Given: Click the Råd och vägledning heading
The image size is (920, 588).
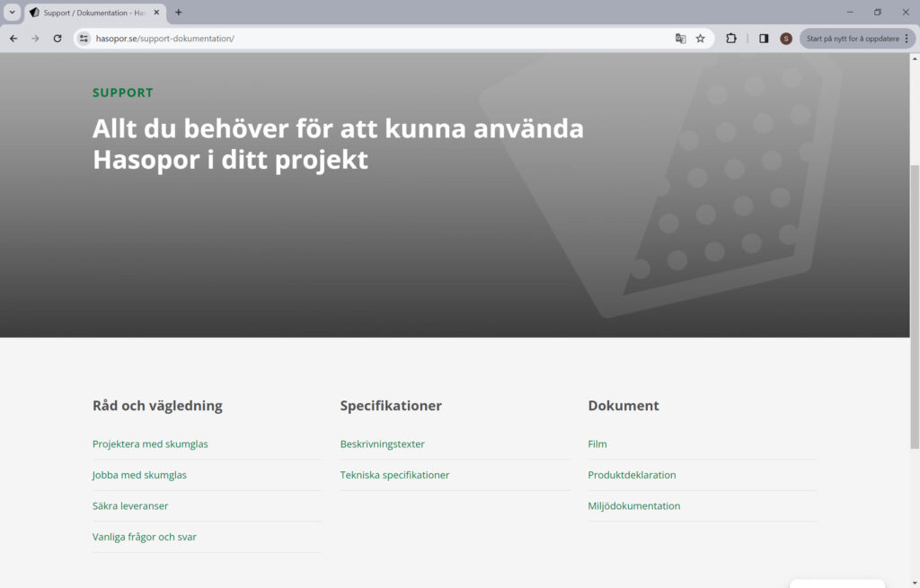Looking at the screenshot, I should [157, 406].
